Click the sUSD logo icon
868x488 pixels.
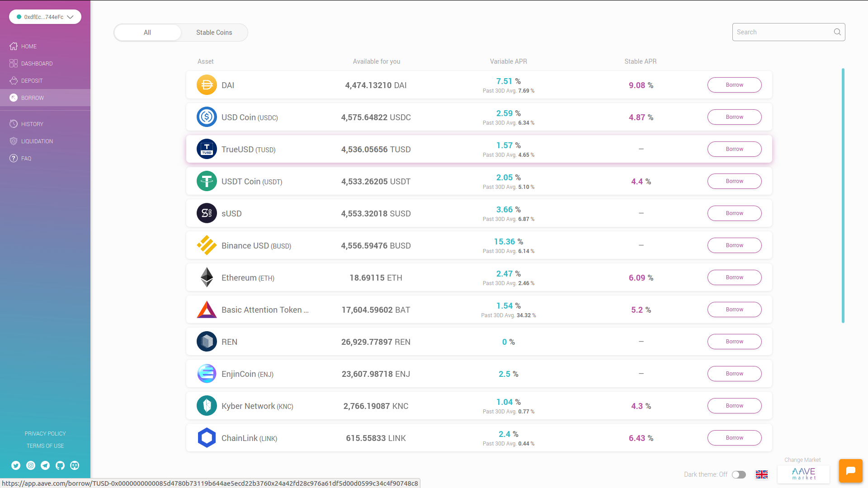[x=207, y=213]
